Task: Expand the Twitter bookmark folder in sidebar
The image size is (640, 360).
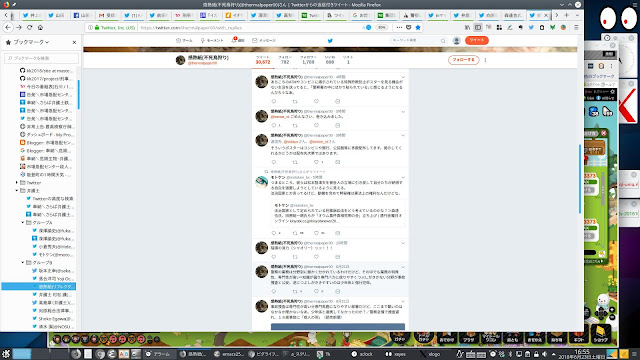Action: click(17, 182)
